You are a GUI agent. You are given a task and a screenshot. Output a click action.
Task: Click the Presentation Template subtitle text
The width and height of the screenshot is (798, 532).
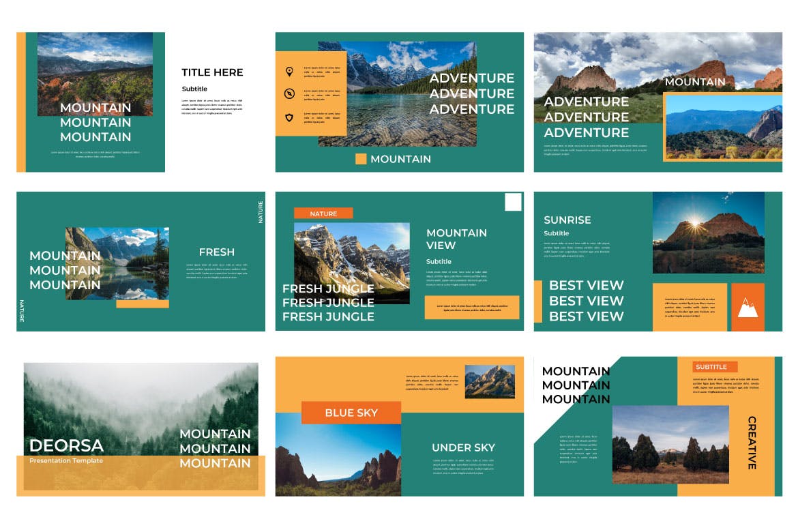[66, 460]
